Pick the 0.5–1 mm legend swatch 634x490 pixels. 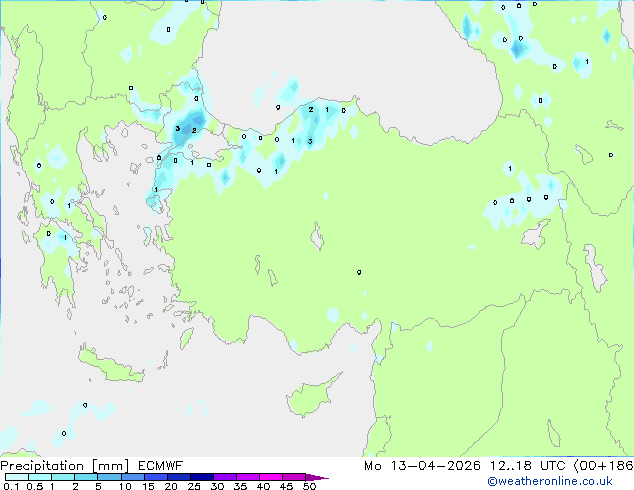pyautogui.click(x=40, y=477)
